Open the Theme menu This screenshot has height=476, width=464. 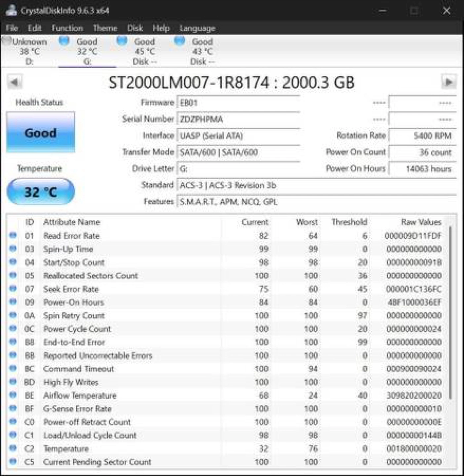[x=105, y=28]
